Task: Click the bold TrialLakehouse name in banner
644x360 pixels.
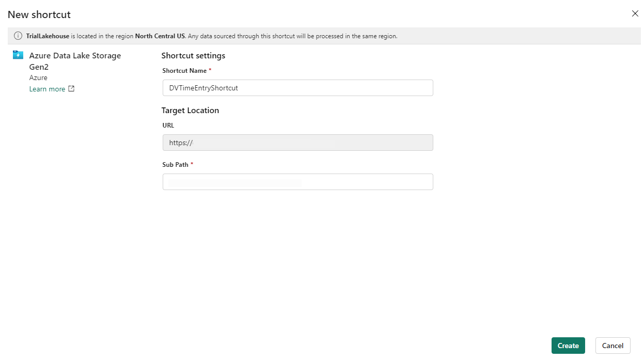Action: coord(48,36)
